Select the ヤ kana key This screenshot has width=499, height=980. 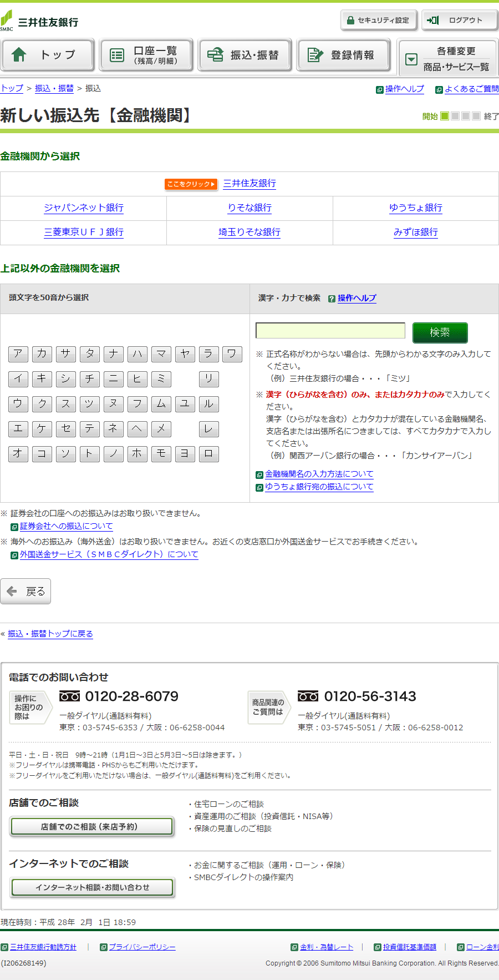[185, 354]
